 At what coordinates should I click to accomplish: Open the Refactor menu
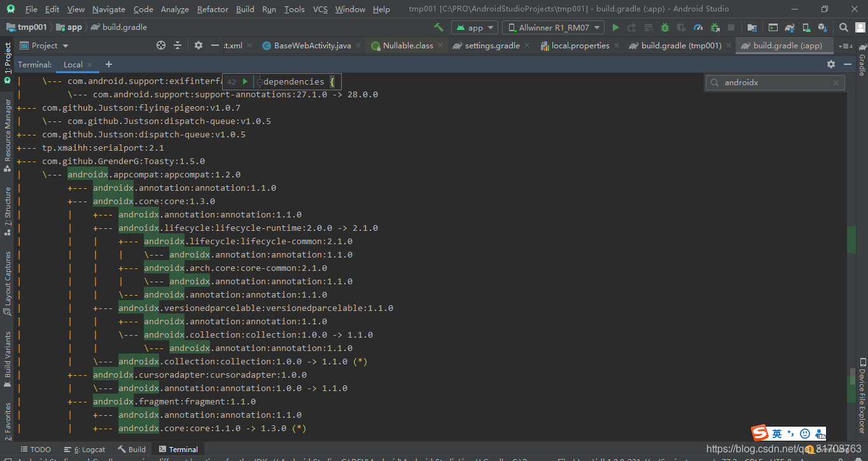[x=213, y=9]
